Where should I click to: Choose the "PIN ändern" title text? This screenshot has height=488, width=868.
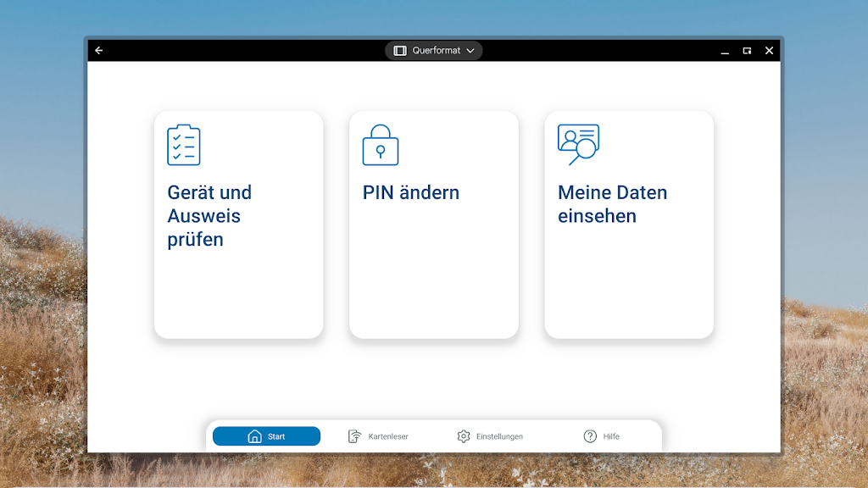(410, 192)
